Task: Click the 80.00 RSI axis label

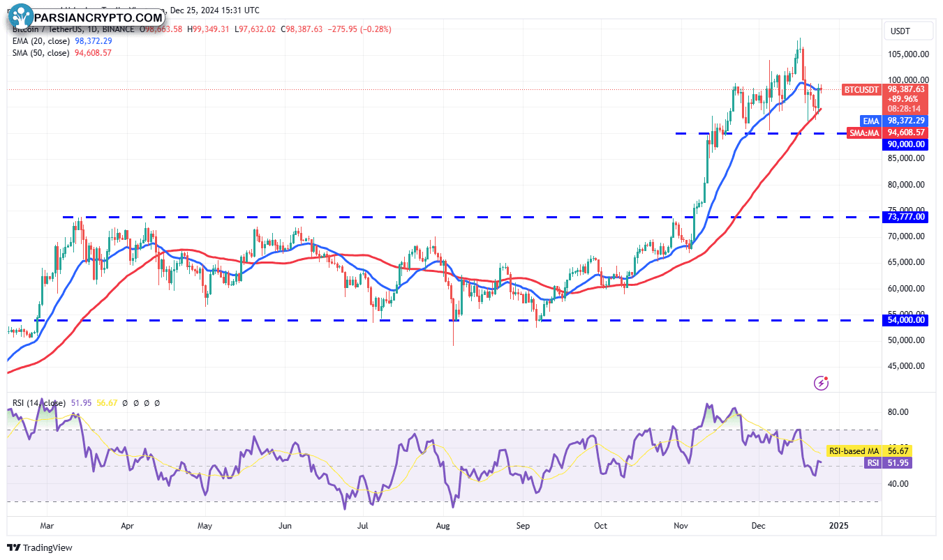Action: 897,412
